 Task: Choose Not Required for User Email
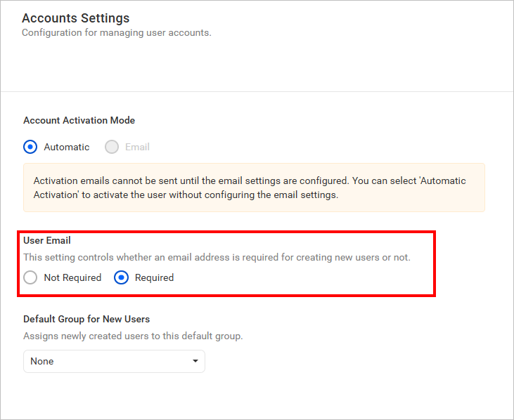pos(30,277)
